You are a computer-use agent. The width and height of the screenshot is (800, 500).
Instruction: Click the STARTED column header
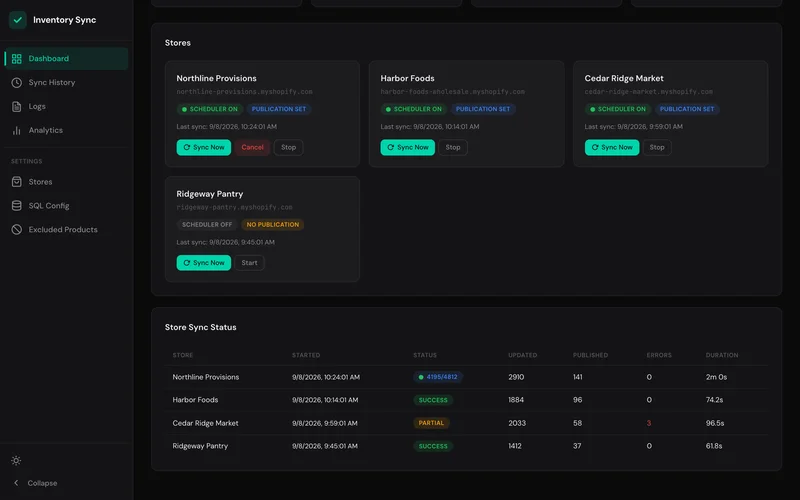point(306,355)
